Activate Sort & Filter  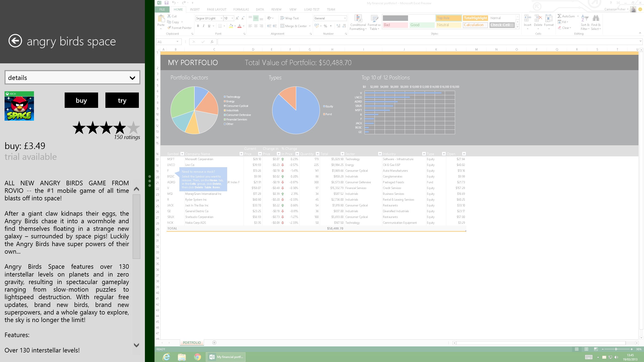coord(585,22)
